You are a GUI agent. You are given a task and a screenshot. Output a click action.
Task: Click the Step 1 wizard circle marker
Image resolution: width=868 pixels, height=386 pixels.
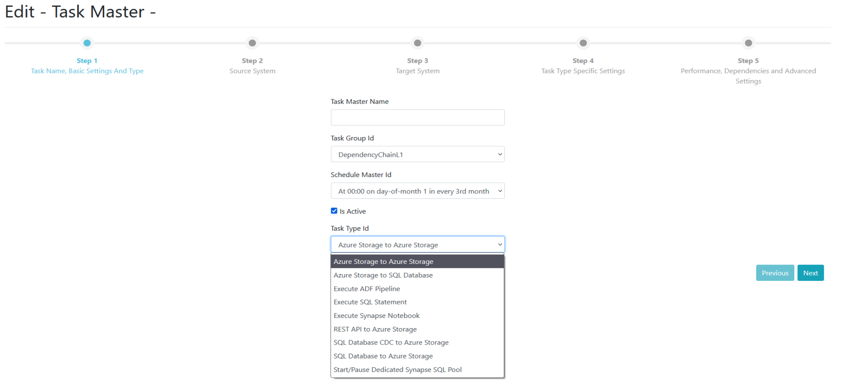[x=87, y=43]
